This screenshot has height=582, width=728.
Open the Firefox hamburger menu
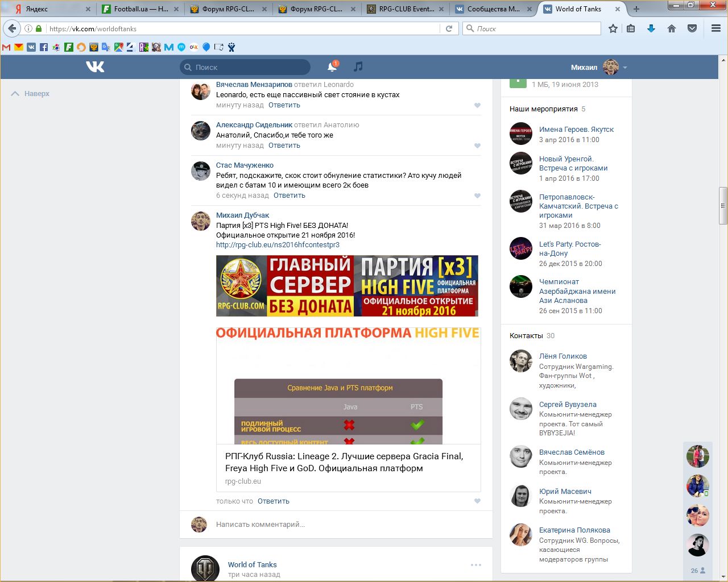point(715,28)
